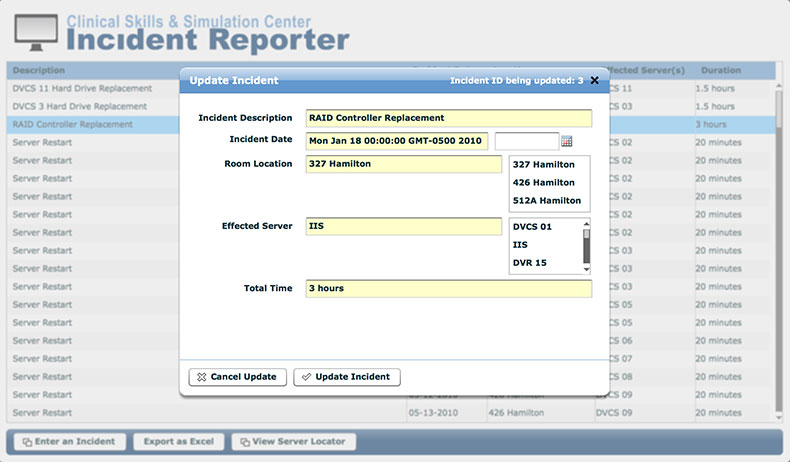Edit the Total Time field
790x462 pixels.
click(448, 289)
